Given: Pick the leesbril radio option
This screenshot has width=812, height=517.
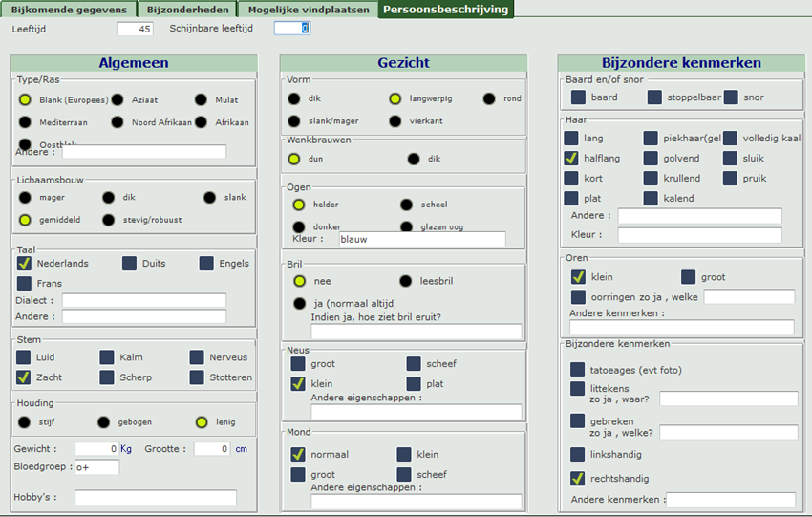Looking at the screenshot, I should 405,281.
